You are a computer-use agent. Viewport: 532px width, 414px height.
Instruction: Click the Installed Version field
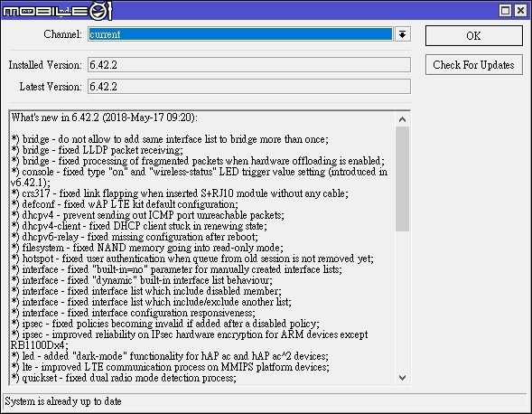pyautogui.click(x=249, y=64)
